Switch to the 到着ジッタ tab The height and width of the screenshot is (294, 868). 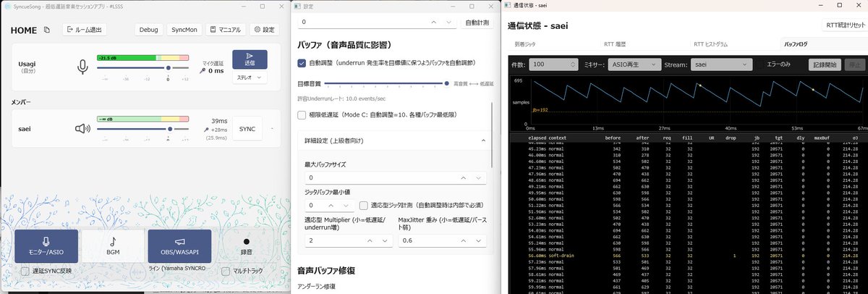pyautogui.click(x=526, y=43)
